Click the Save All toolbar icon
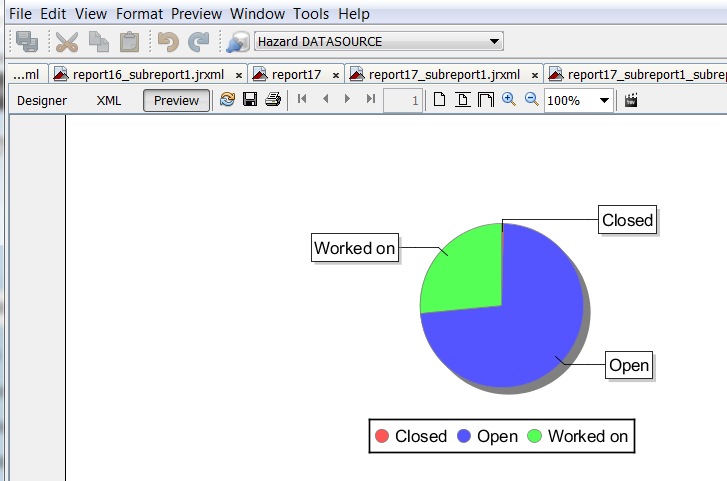The width and height of the screenshot is (727, 481). coord(27,42)
